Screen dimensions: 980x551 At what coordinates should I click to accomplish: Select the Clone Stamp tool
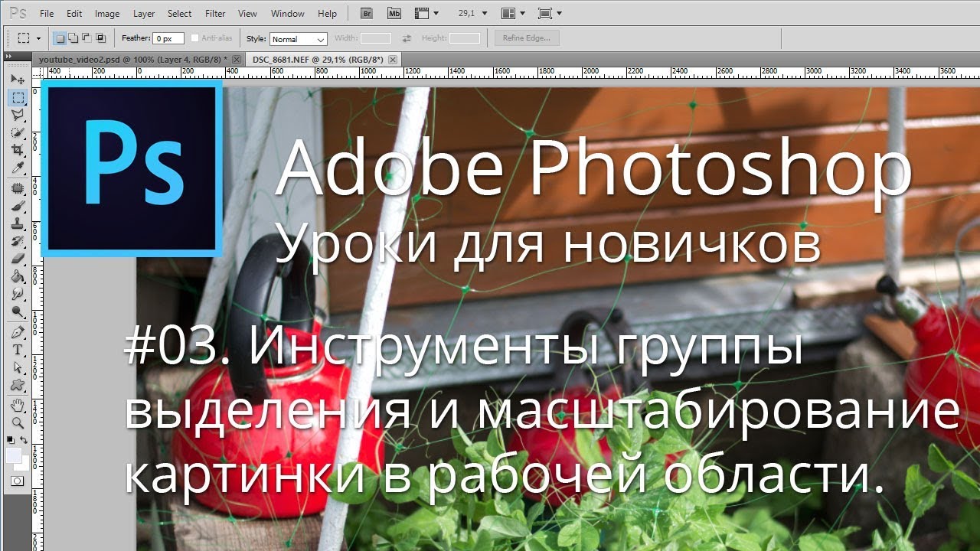(x=17, y=223)
